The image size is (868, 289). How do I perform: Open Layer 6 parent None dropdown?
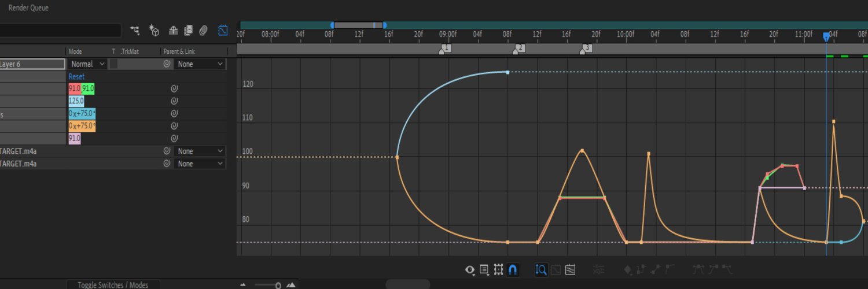[200, 64]
